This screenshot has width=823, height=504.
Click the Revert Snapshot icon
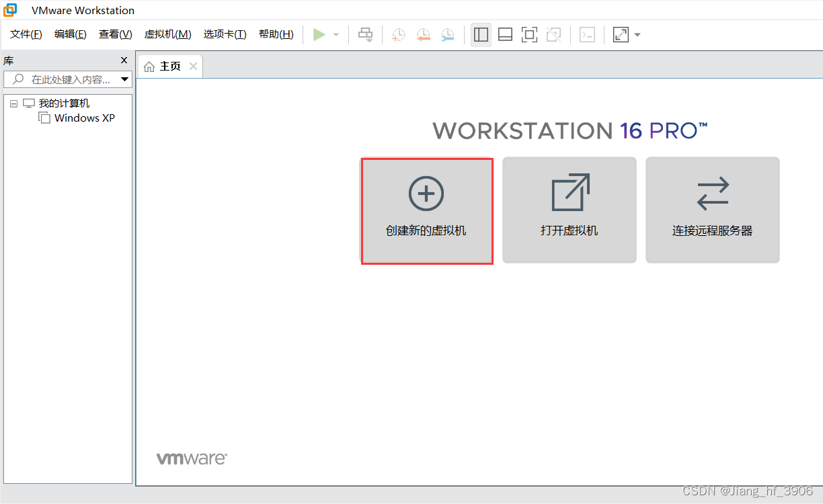423,34
